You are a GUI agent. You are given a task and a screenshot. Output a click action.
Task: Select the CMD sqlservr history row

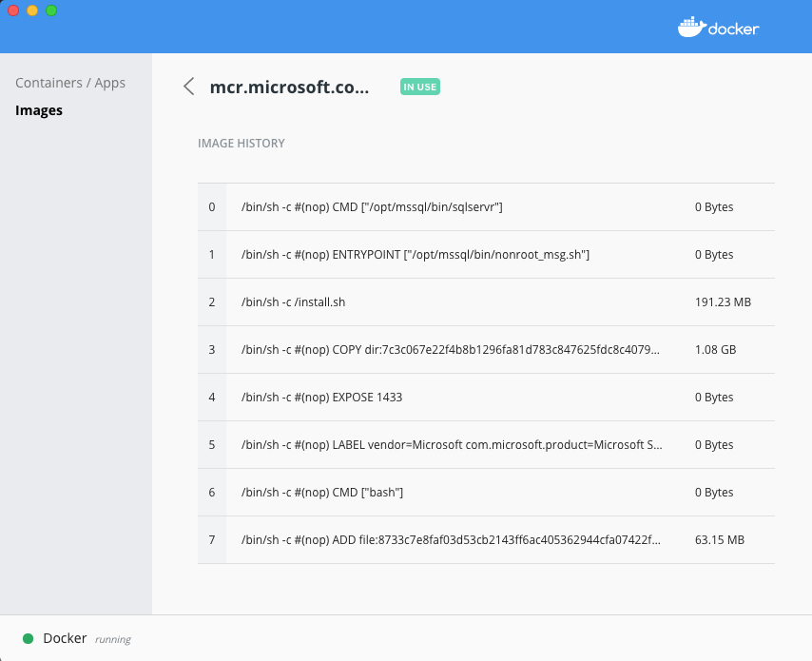point(486,207)
